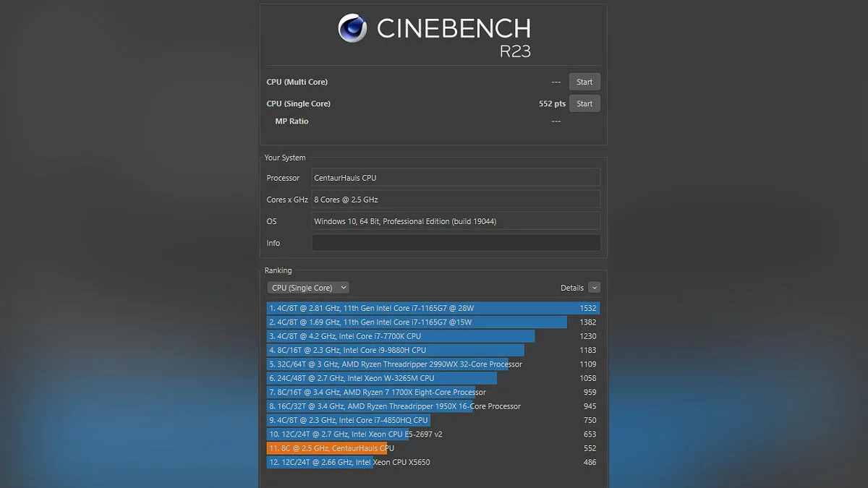Viewport: 868px width, 488px height.
Task: Expand the ranking Details dropdown arrow
Action: pos(594,288)
